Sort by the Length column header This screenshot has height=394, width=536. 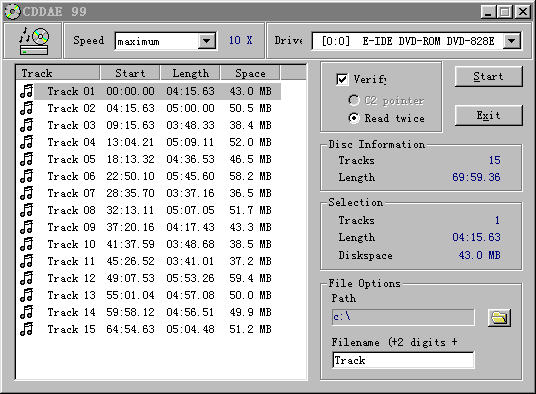190,73
